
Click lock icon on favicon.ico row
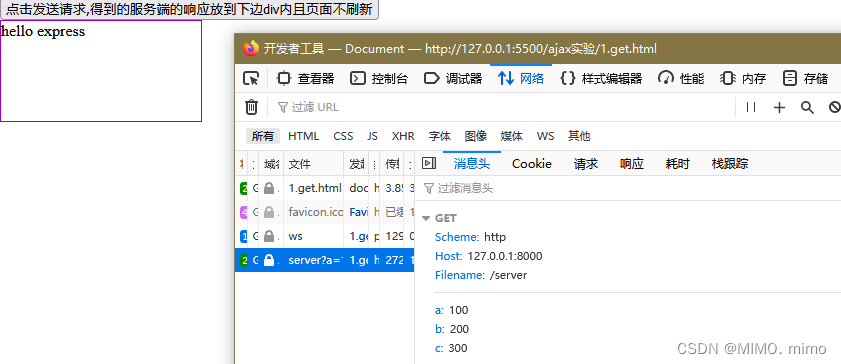pos(269,212)
